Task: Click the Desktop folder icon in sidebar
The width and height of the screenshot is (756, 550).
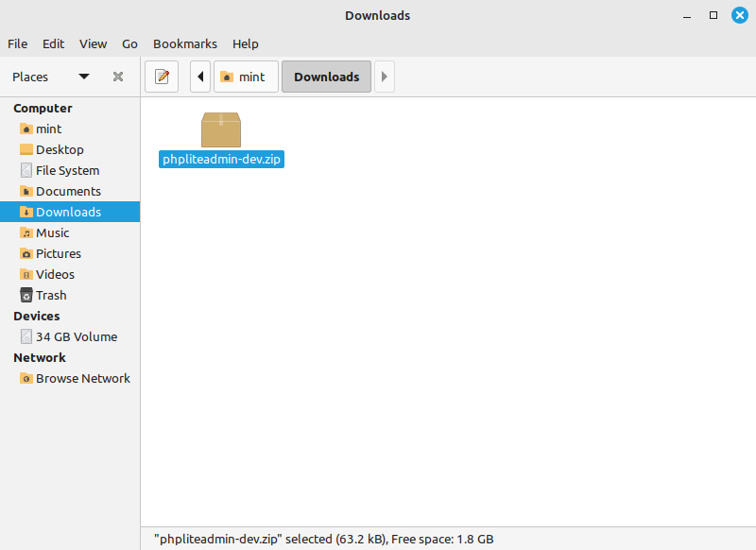Action: click(x=26, y=149)
